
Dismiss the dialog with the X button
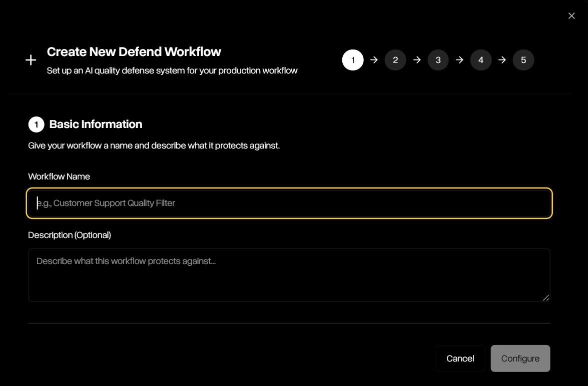[x=571, y=15]
